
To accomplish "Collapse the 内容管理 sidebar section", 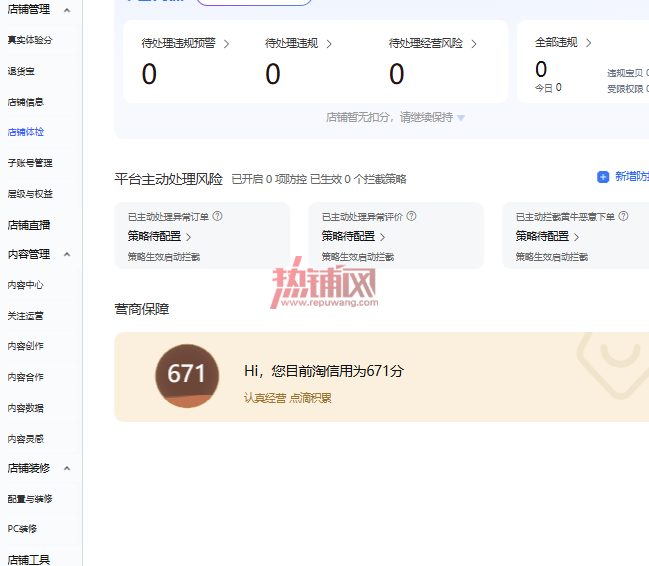I will click(x=67, y=254).
